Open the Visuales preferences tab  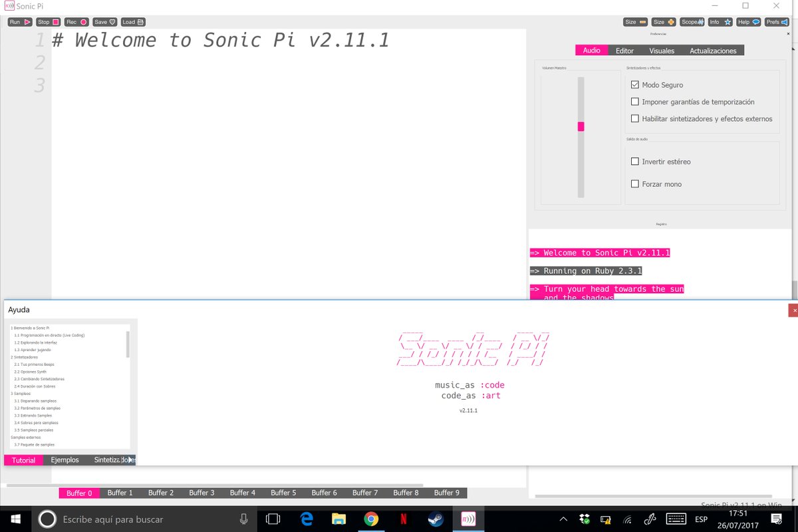click(x=662, y=51)
